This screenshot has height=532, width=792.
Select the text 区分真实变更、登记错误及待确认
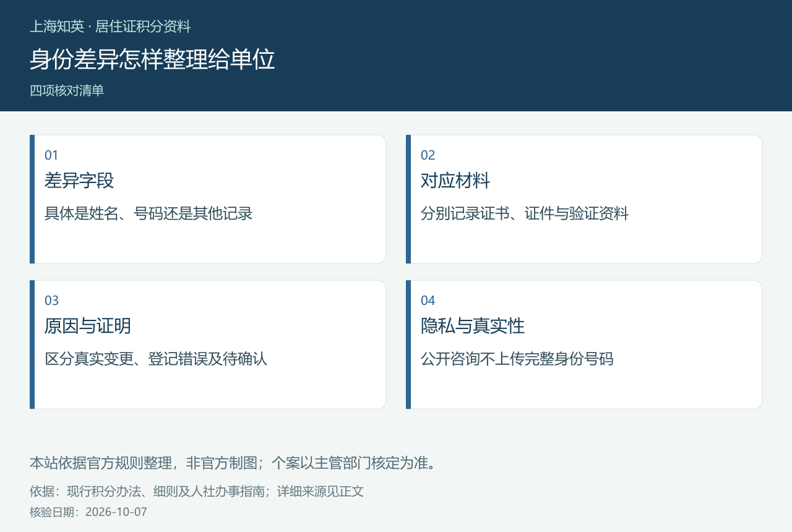[x=156, y=359]
